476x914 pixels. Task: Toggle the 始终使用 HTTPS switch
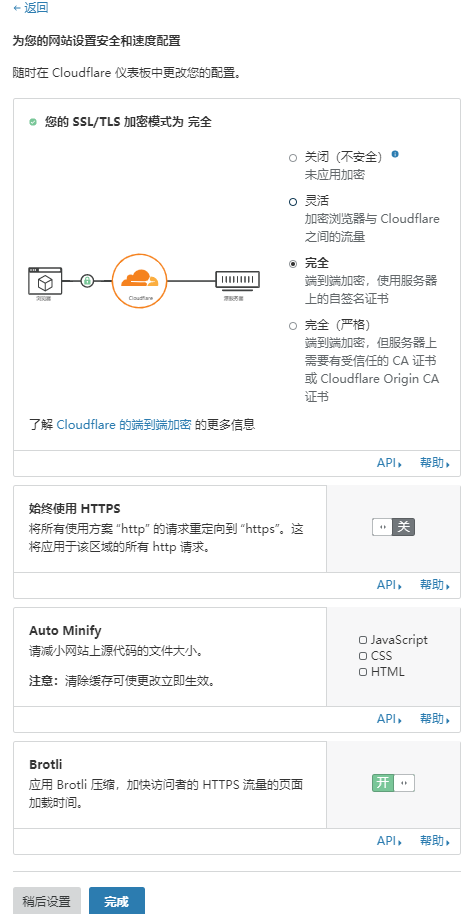(x=393, y=528)
